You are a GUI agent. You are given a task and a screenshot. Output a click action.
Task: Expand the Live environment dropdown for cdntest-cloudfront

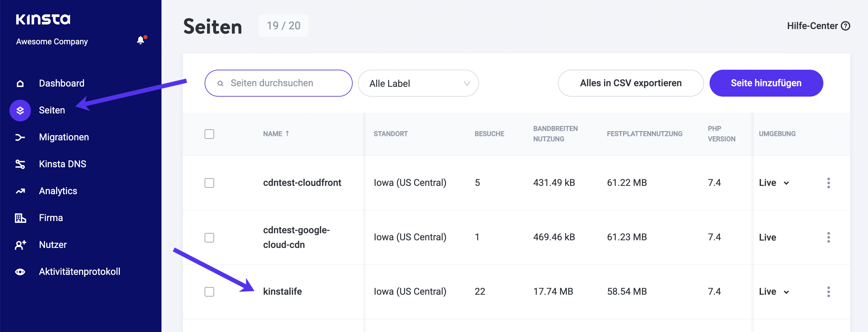point(786,183)
